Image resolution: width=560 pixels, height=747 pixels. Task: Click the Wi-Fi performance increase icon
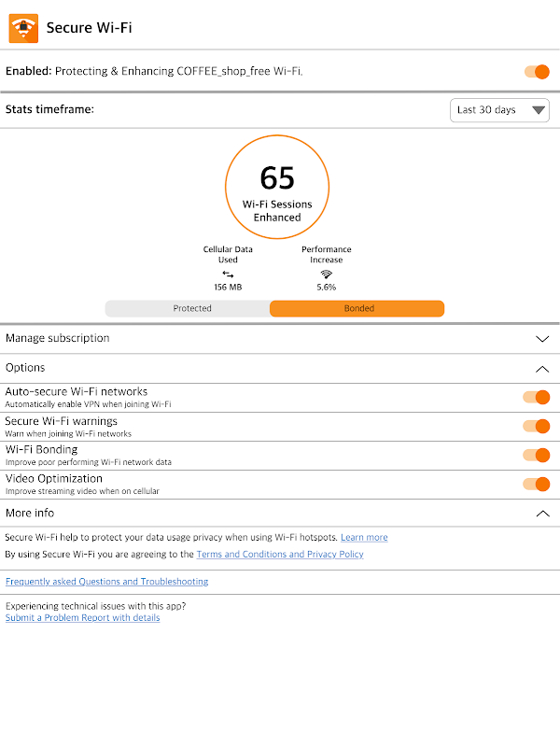[326, 274]
